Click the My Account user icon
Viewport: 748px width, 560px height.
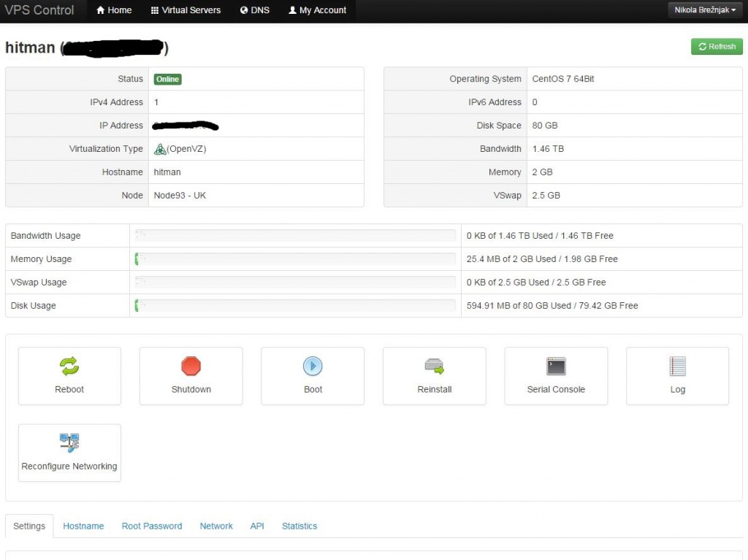(292, 10)
